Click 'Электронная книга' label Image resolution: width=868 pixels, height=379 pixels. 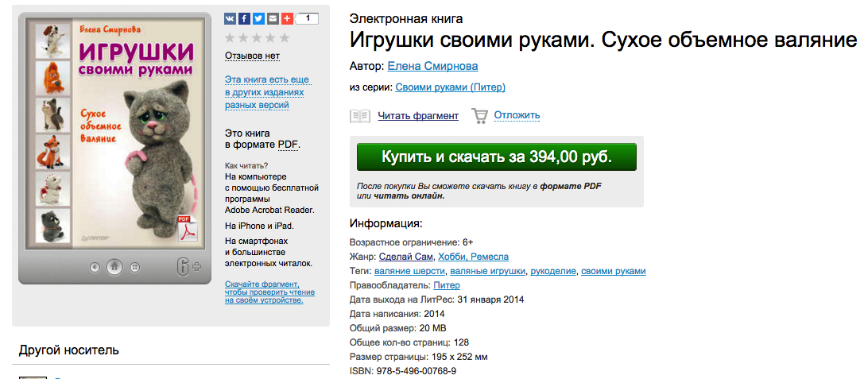point(406,19)
